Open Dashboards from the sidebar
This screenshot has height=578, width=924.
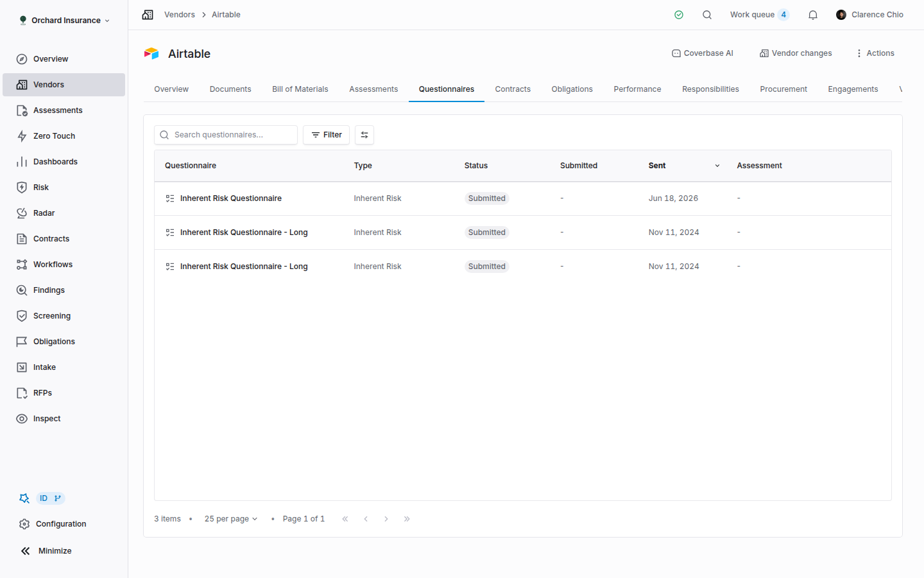coord(64,162)
